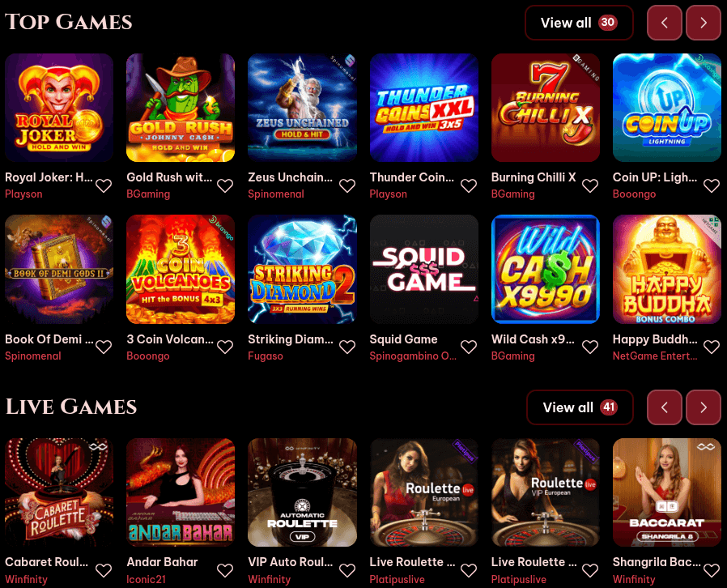Favorite the Royal Joker game with heart icon
Screen dimensions: 727x588
(104, 186)
